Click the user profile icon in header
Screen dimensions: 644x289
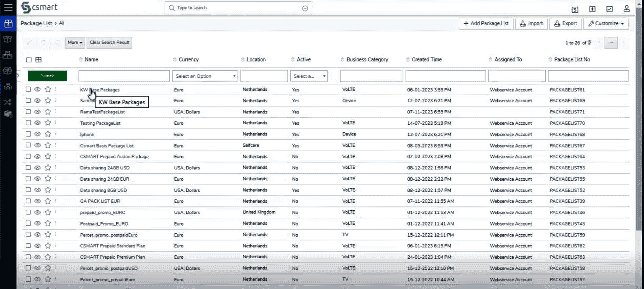tap(626, 9)
